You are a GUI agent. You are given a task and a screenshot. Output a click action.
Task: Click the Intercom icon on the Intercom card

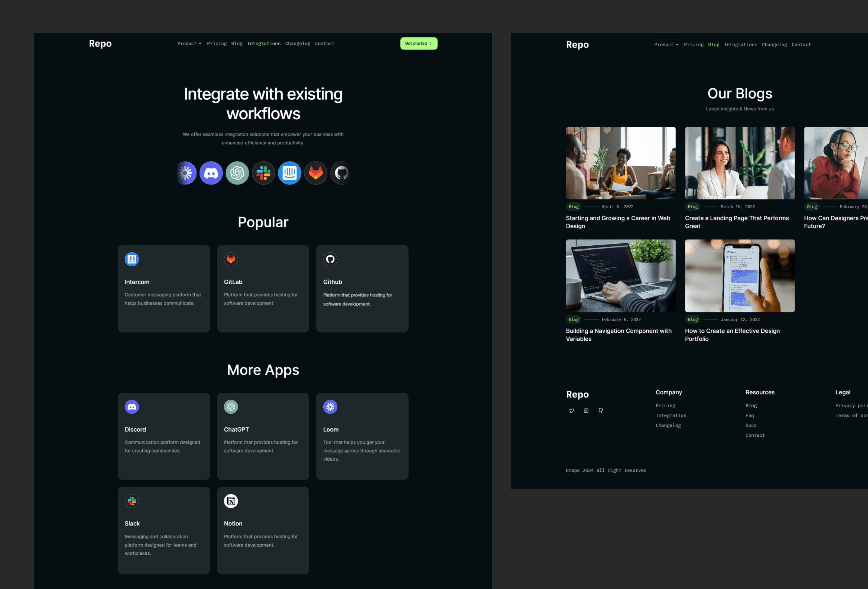click(131, 259)
